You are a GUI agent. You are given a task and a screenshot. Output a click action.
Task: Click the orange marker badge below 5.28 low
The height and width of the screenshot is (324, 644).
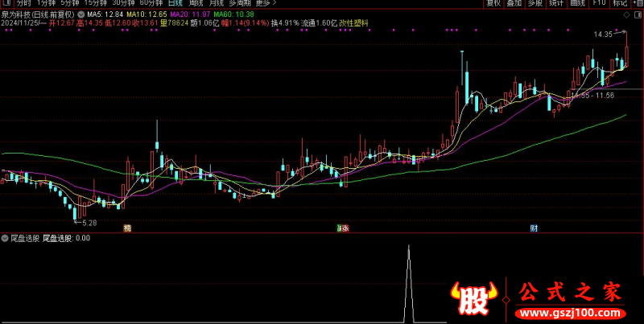coord(126,228)
